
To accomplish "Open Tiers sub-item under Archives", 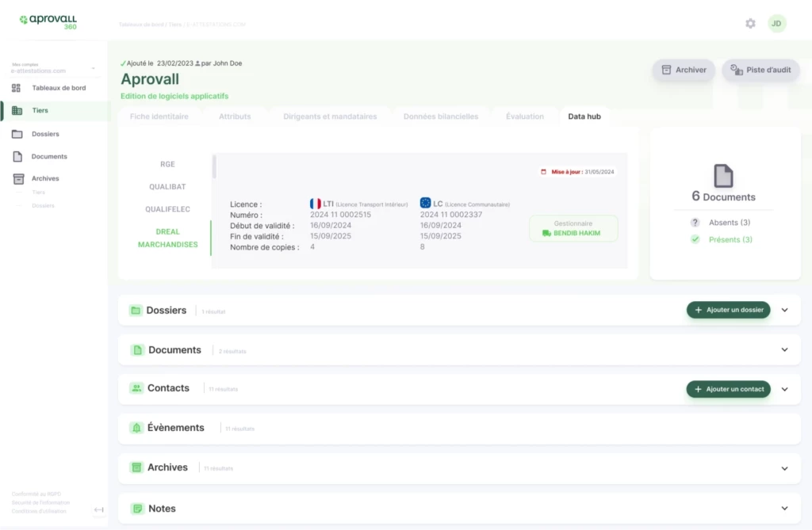I will [38, 192].
